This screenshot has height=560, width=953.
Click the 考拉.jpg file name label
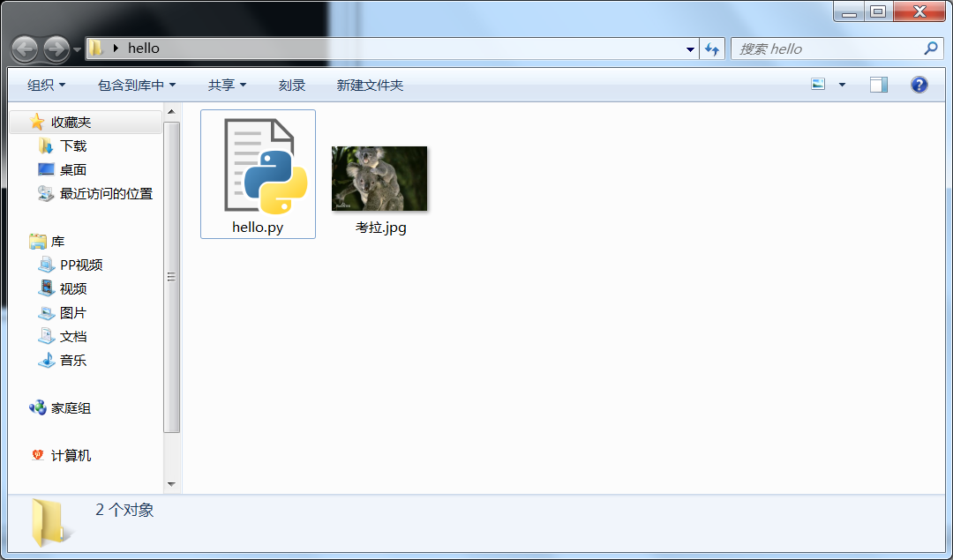coord(381,228)
